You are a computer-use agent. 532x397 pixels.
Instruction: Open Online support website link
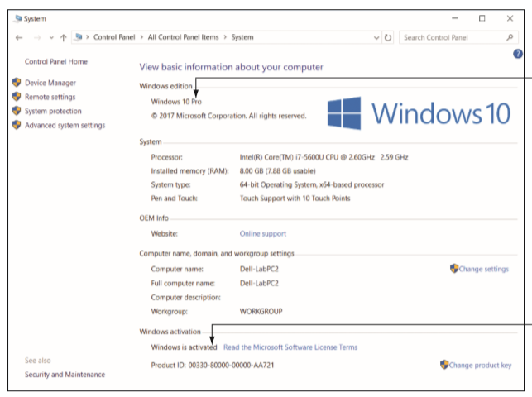[x=263, y=233]
